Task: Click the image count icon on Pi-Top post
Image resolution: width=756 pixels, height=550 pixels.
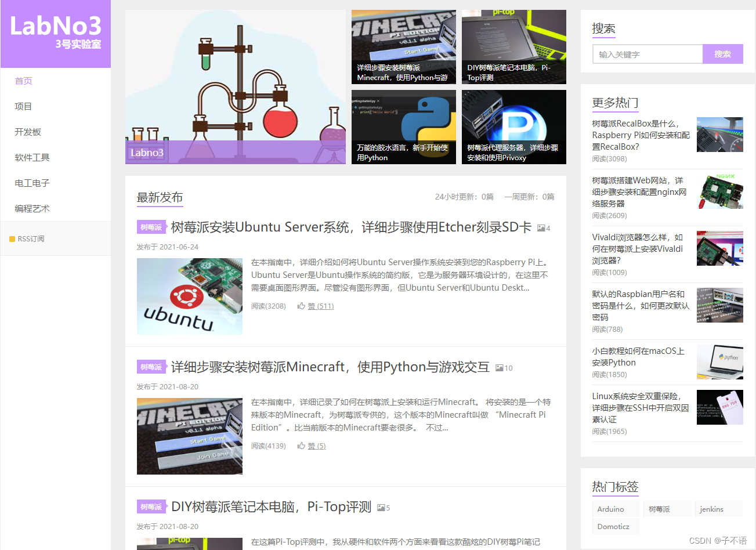Action: pos(381,508)
